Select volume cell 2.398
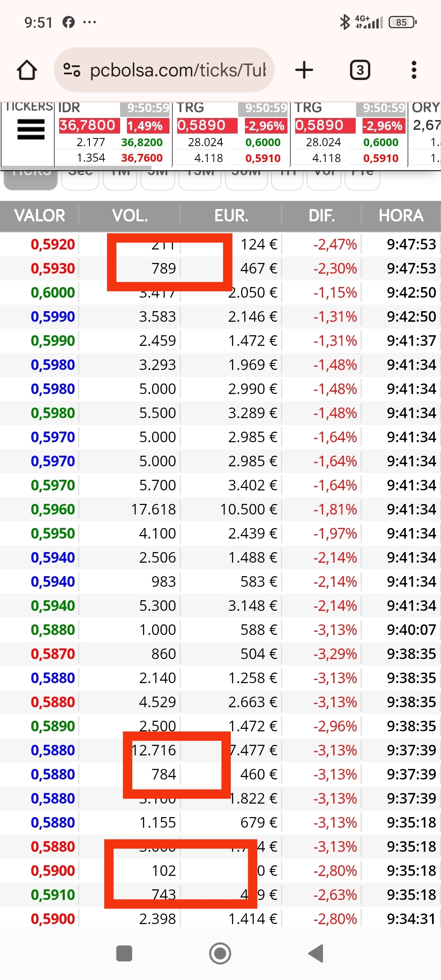Viewport: 441px width, 980px height. (x=158, y=919)
